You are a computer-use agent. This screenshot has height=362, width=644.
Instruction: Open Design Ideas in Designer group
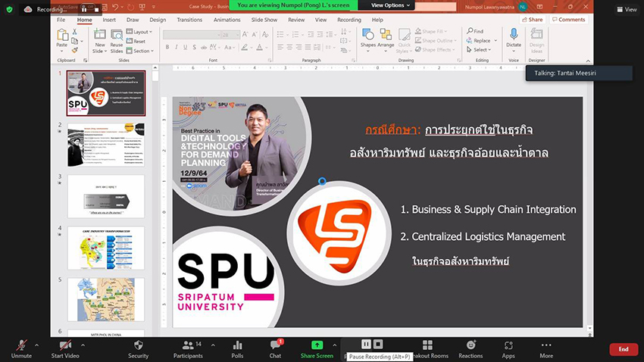tap(536, 40)
